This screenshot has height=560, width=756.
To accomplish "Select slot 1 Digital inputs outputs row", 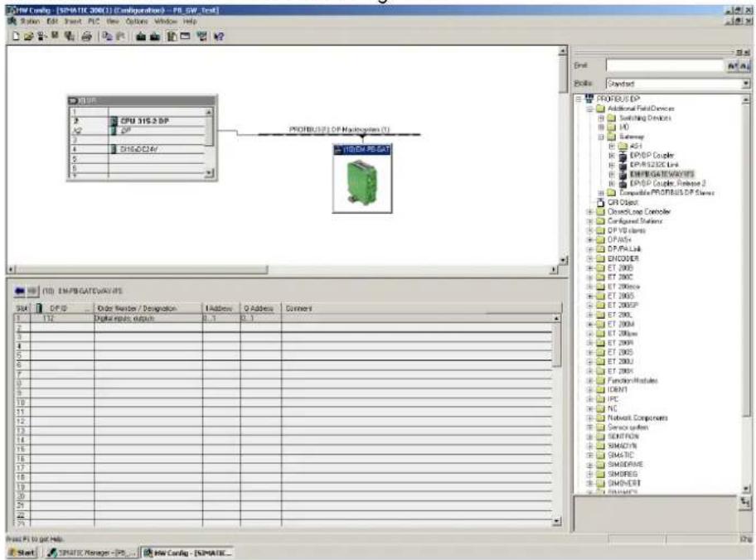I will 283,319.
